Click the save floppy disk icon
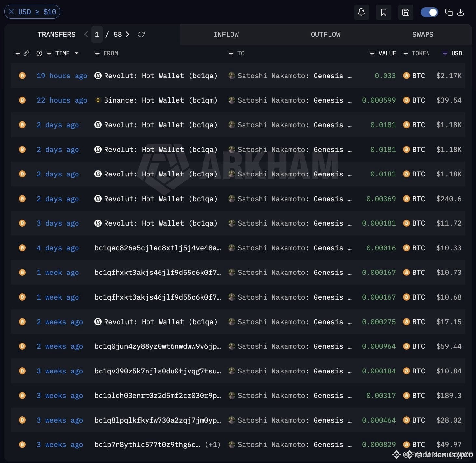The image size is (476, 463). (406, 12)
